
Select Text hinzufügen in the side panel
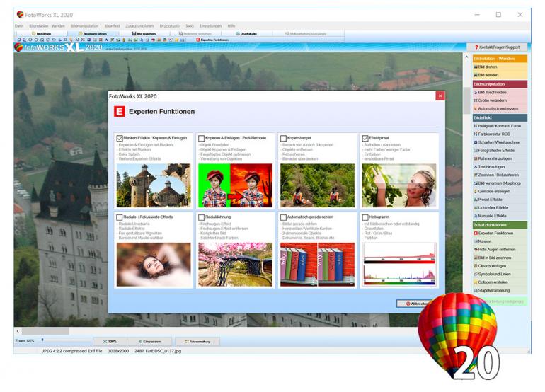[500, 167]
